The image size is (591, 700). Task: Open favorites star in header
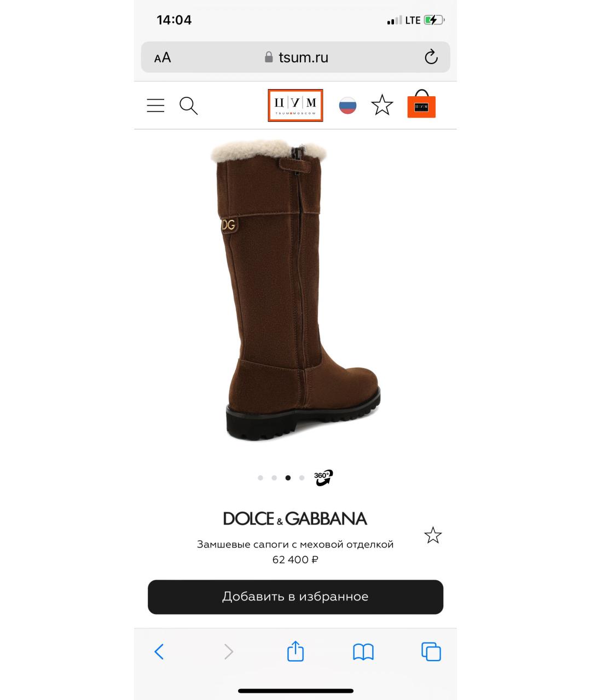coord(382,105)
